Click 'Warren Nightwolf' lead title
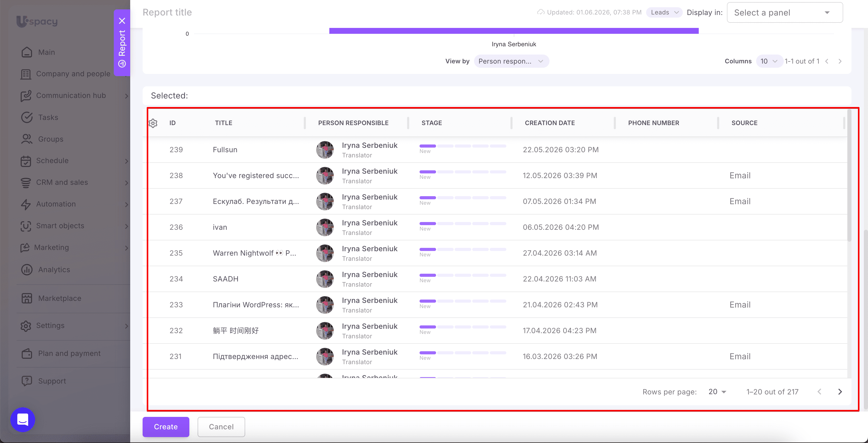 coord(254,253)
